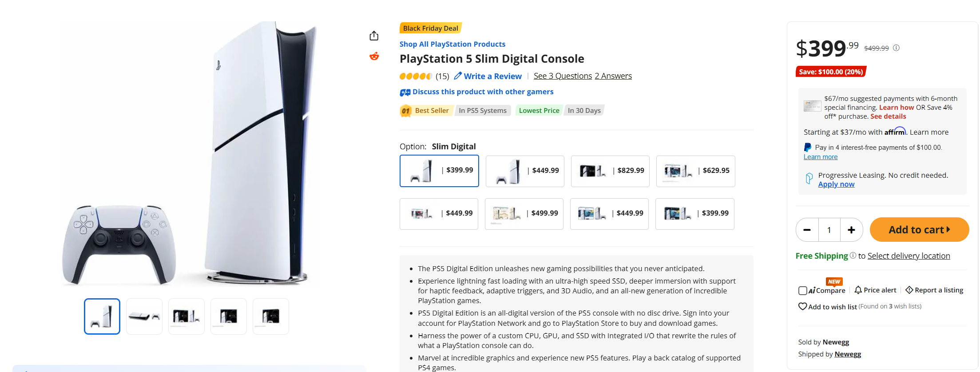Click the Price alert bell icon
Viewport: 980px width, 372px height.
858,290
